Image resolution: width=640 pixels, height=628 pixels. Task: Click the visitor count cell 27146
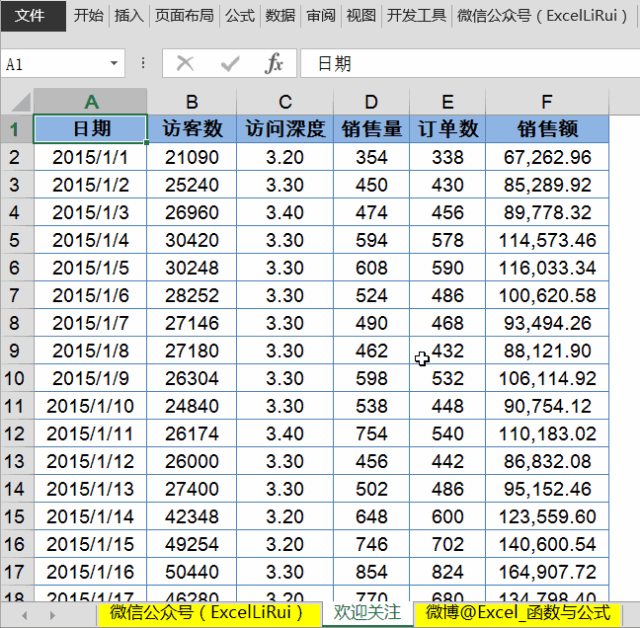(x=192, y=323)
